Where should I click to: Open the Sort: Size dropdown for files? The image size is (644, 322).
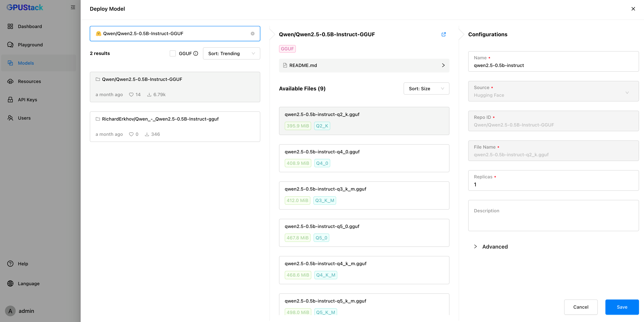[x=426, y=88]
